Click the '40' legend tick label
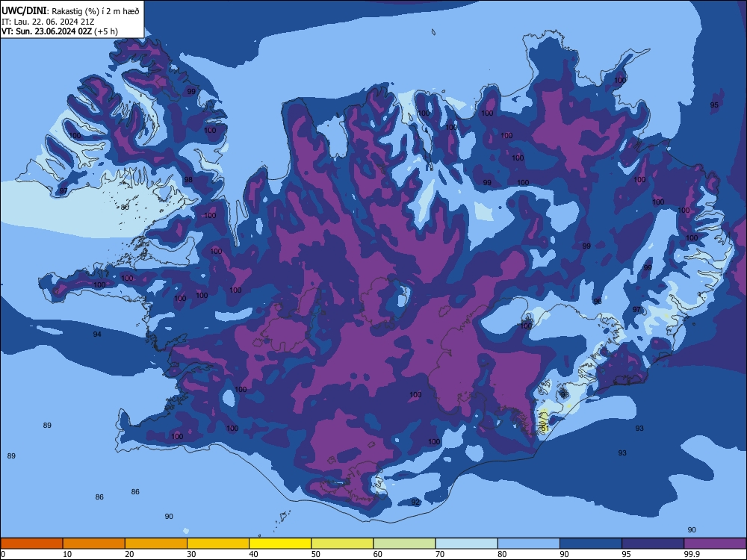747x560 pixels. 253,554
